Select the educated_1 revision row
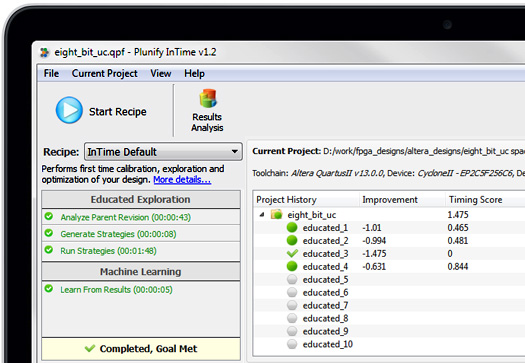The width and height of the screenshot is (525, 363). [x=389, y=228]
